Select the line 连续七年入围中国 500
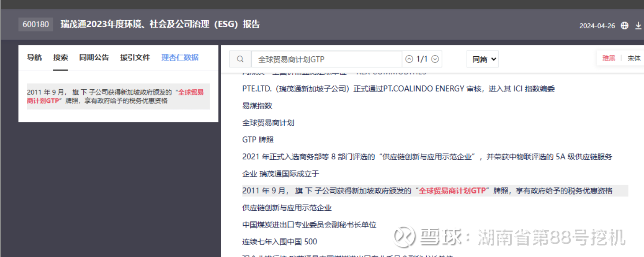This screenshot has width=644, height=257. coord(279,242)
